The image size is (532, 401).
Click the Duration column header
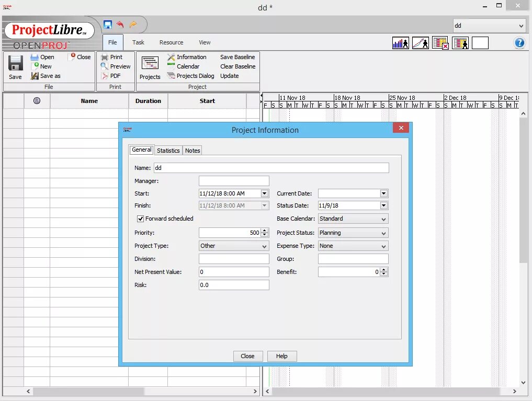click(148, 101)
